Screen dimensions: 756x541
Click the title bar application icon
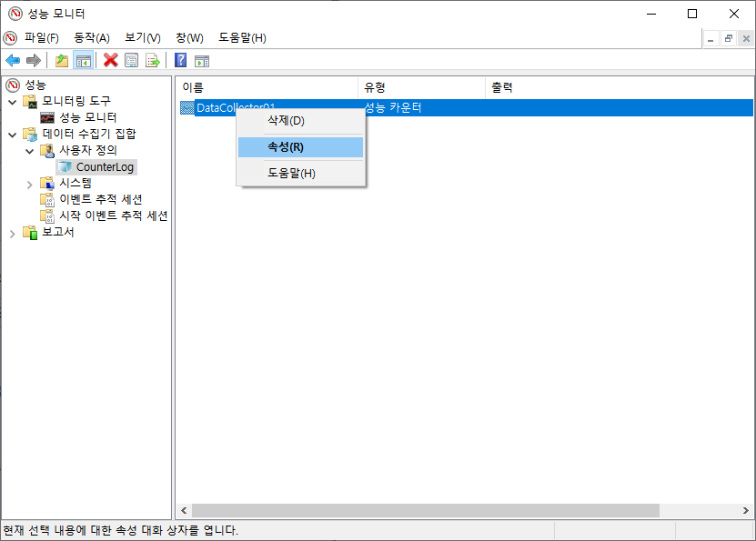(x=15, y=14)
